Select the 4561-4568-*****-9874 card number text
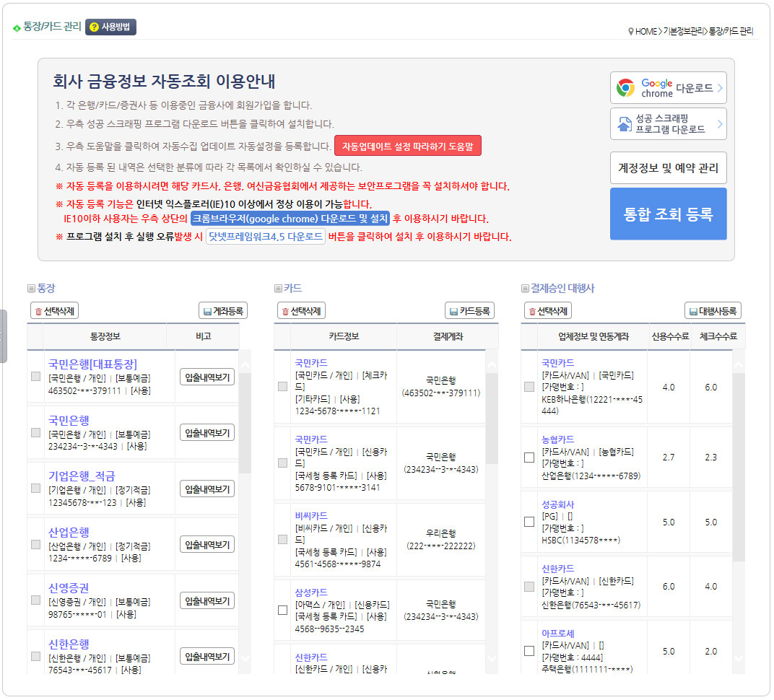The height and width of the screenshot is (700, 774). (338, 564)
